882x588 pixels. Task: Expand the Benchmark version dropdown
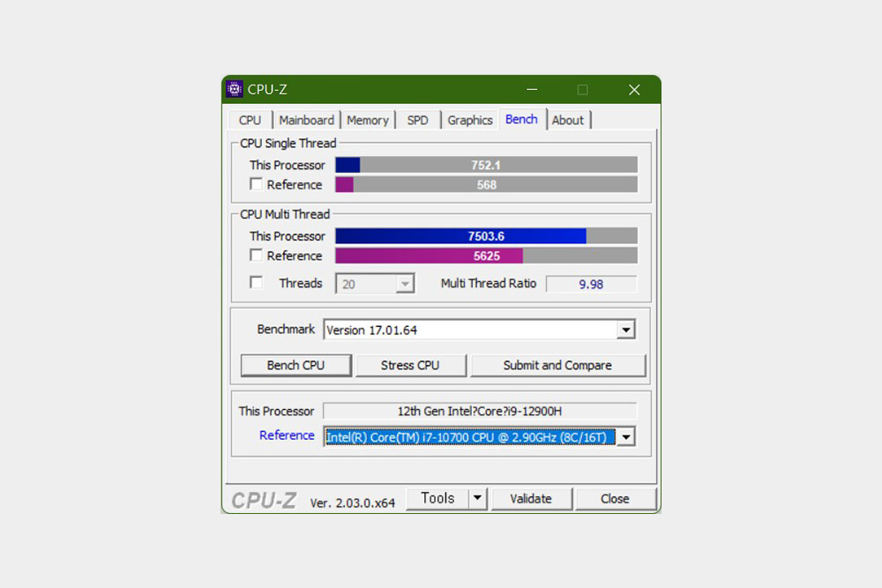[x=626, y=330]
